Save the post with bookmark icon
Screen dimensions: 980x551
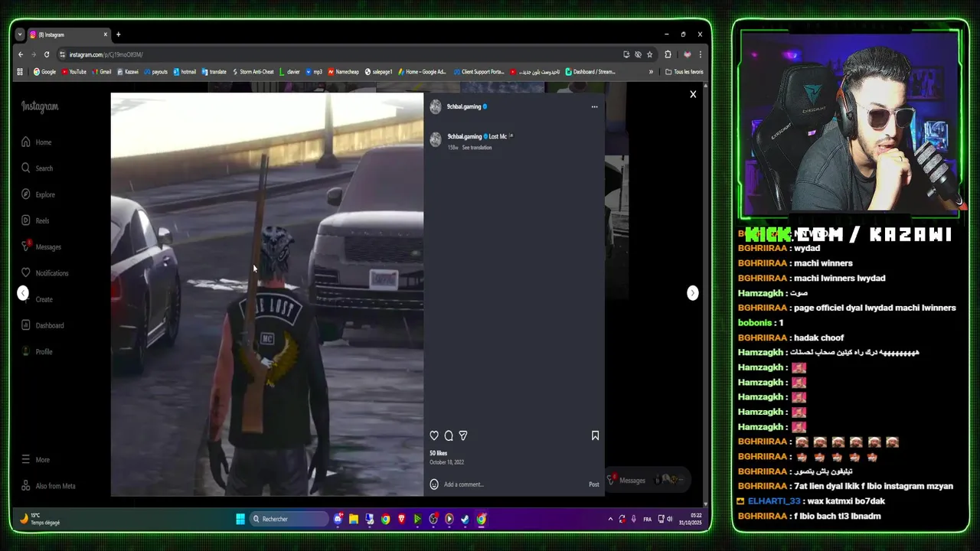tap(595, 435)
